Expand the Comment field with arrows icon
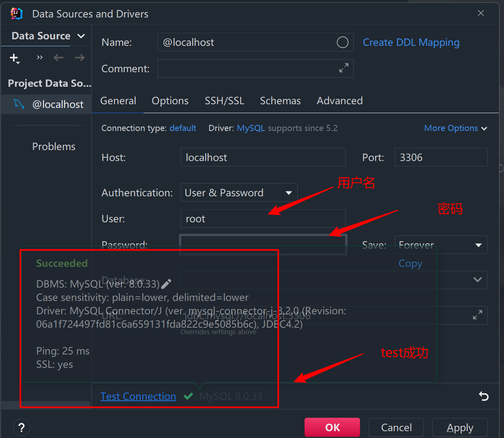 343,68
